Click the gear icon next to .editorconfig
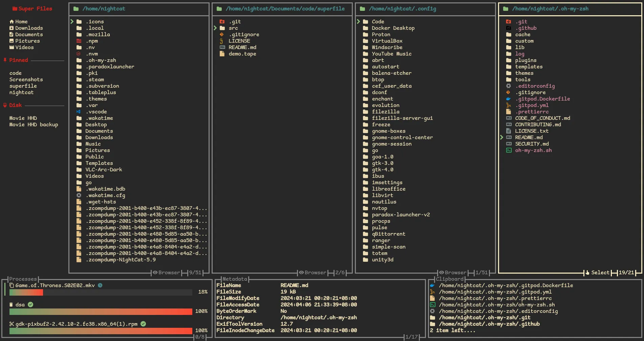Screen dimensions: 644x341 (x=508, y=86)
